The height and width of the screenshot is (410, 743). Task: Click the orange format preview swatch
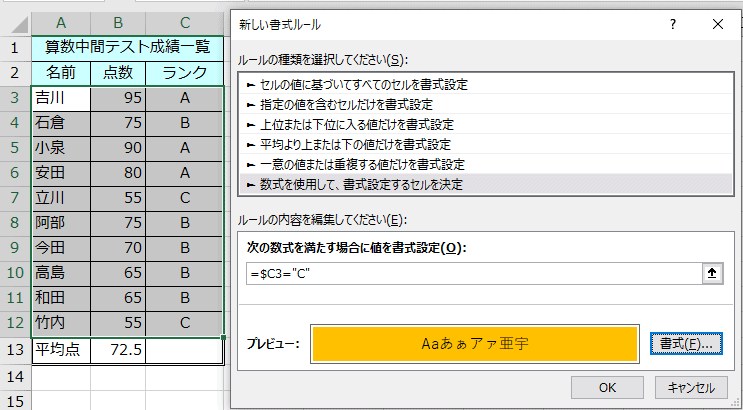475,343
